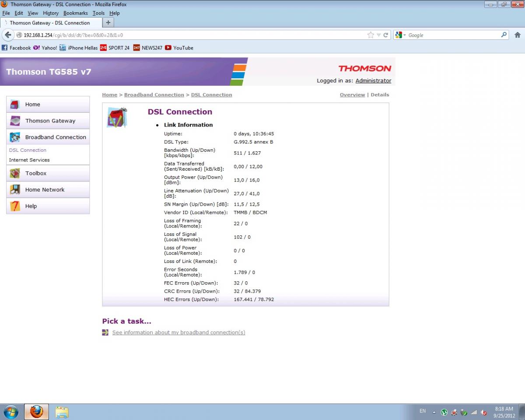525x420 pixels.
Task: Reload the page with the refresh icon
Action: 386,35
